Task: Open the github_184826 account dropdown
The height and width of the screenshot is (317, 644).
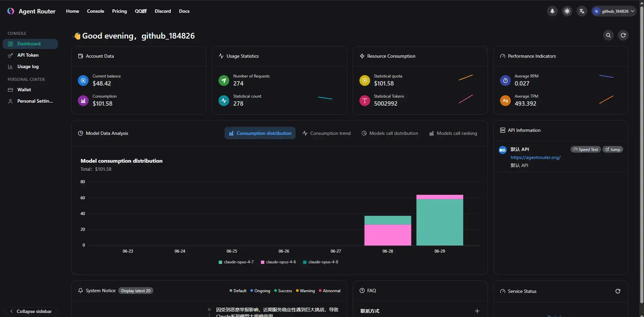Action: point(613,11)
